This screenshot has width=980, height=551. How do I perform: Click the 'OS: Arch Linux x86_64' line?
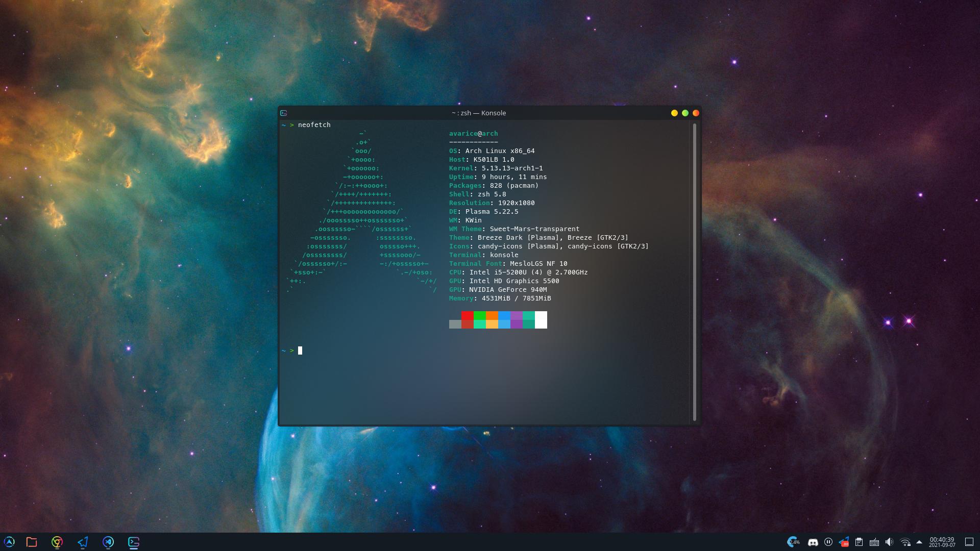[492, 151]
